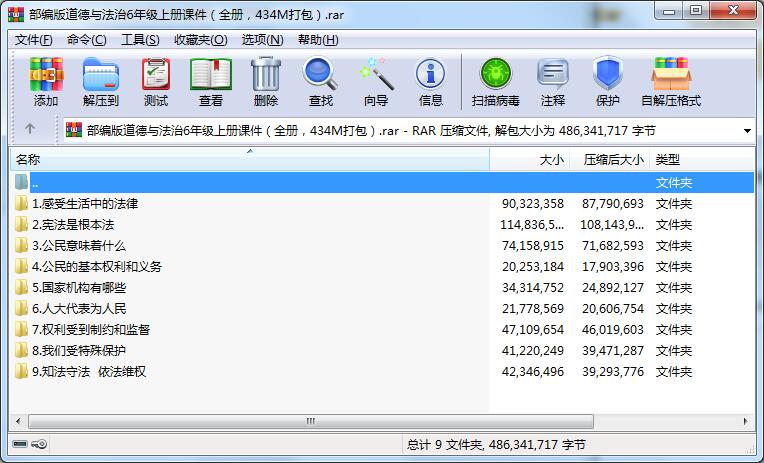Open the address bar dropdown arrow

[x=747, y=131]
